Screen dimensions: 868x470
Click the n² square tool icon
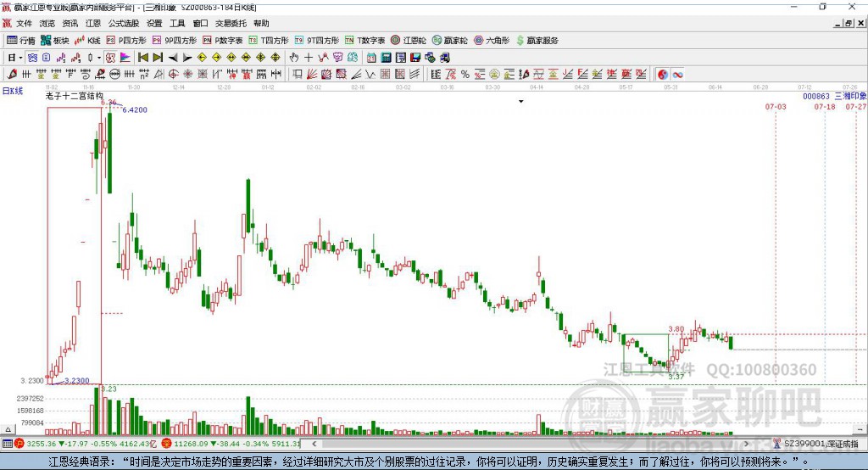tap(144, 75)
